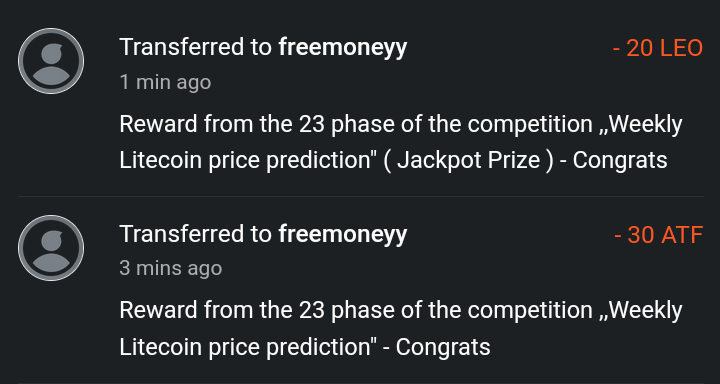Open the avatar beside the 30 ATF transfer

pyautogui.click(x=51, y=248)
